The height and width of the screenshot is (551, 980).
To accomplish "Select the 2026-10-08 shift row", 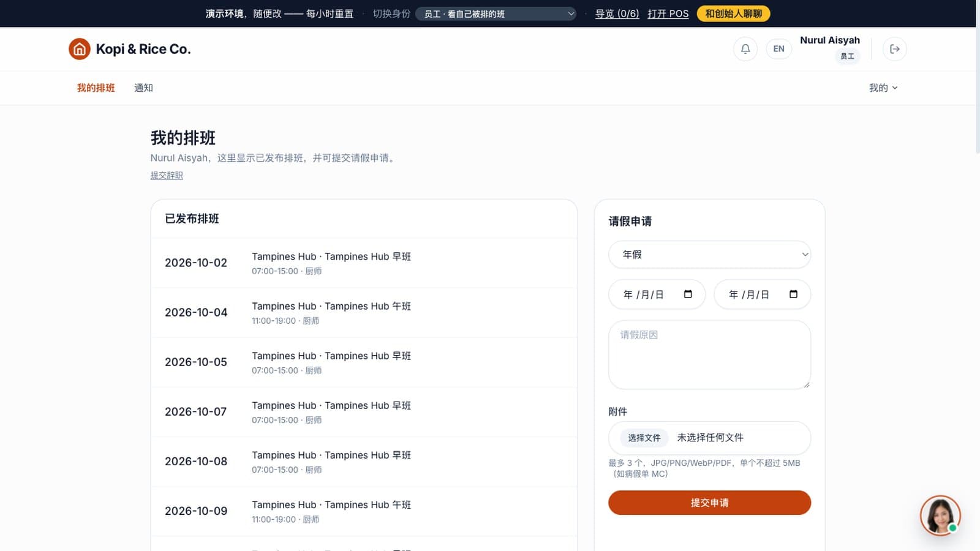I will point(364,462).
